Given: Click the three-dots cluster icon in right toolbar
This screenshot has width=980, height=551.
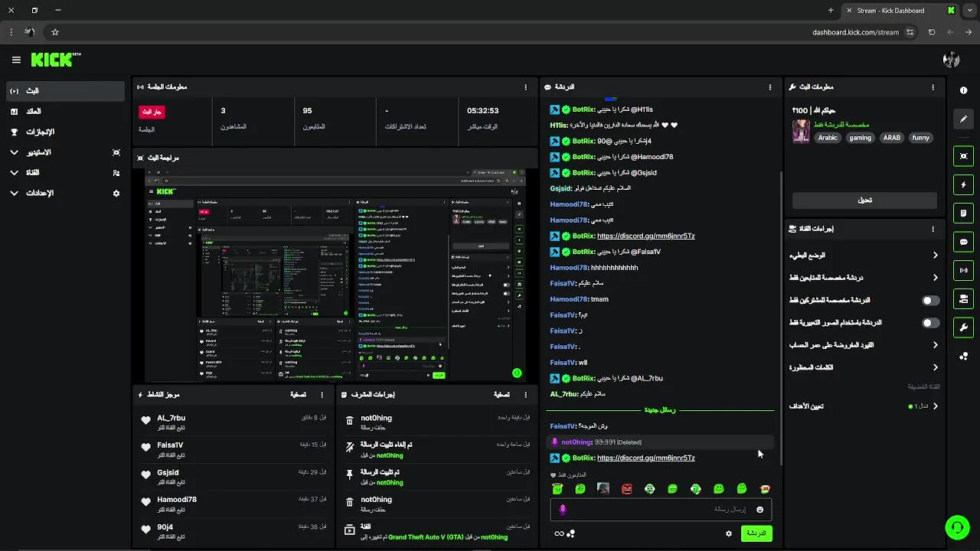Looking at the screenshot, I should coord(963,356).
